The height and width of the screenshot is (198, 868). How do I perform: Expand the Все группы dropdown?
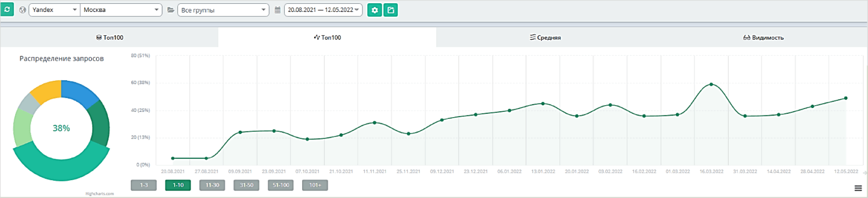pyautogui.click(x=223, y=10)
